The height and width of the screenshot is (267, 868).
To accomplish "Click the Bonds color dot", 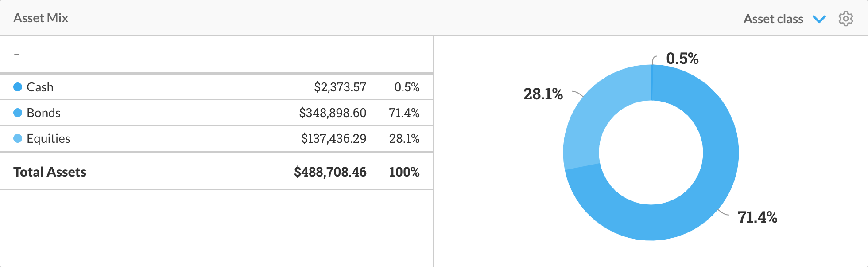I will (18, 113).
